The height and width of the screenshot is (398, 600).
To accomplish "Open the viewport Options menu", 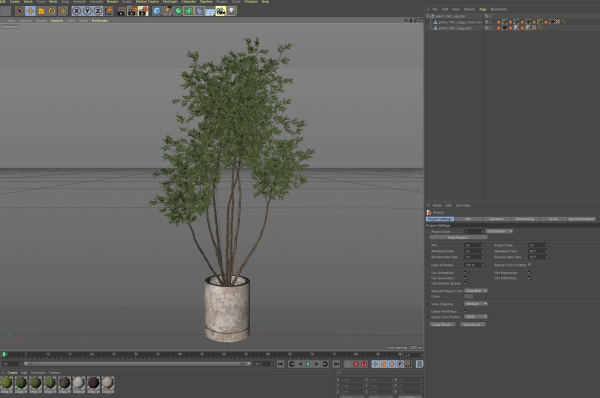I will pos(57,21).
